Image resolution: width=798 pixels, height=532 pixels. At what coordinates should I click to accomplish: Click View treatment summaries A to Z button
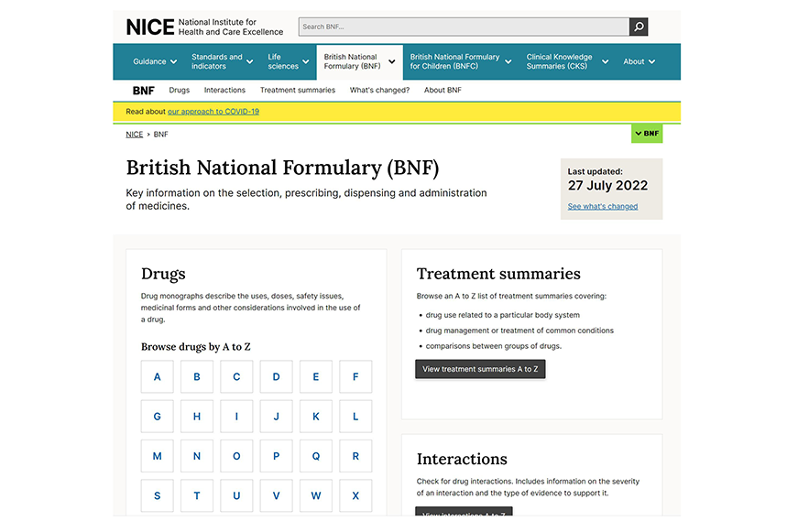480,369
